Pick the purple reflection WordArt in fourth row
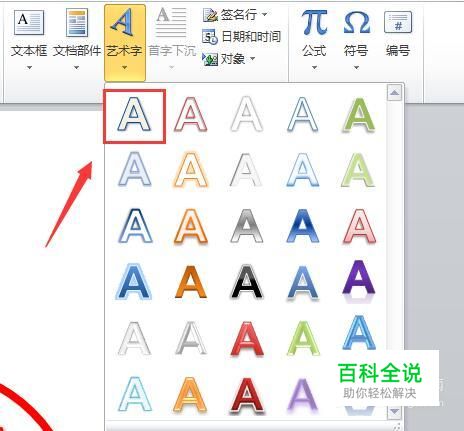This screenshot has width=464, height=431. pos(359,281)
